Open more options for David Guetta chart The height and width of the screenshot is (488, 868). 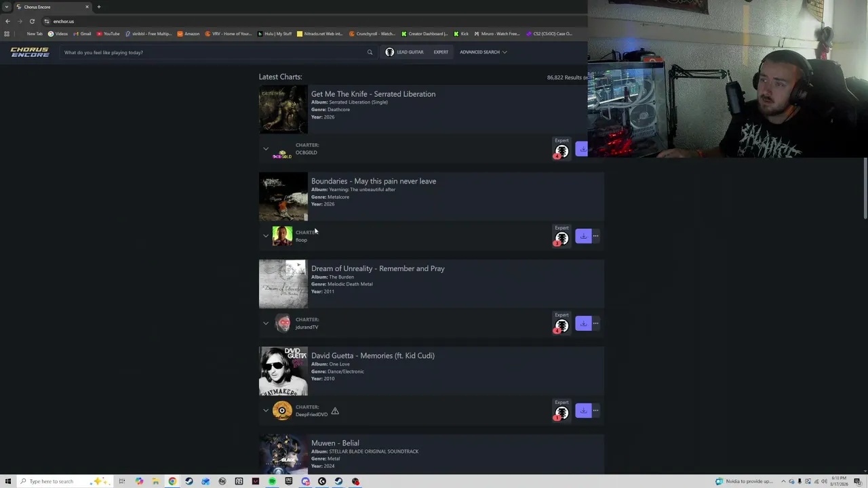596,411
